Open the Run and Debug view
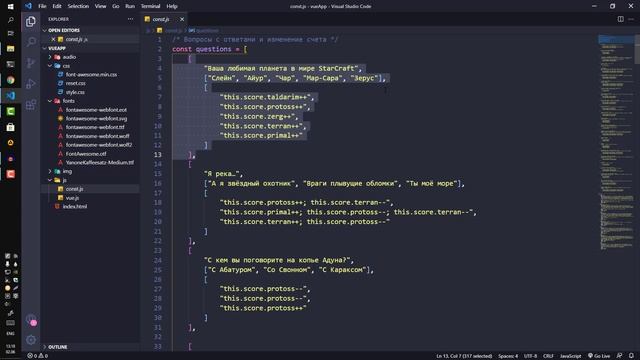 tap(31, 84)
